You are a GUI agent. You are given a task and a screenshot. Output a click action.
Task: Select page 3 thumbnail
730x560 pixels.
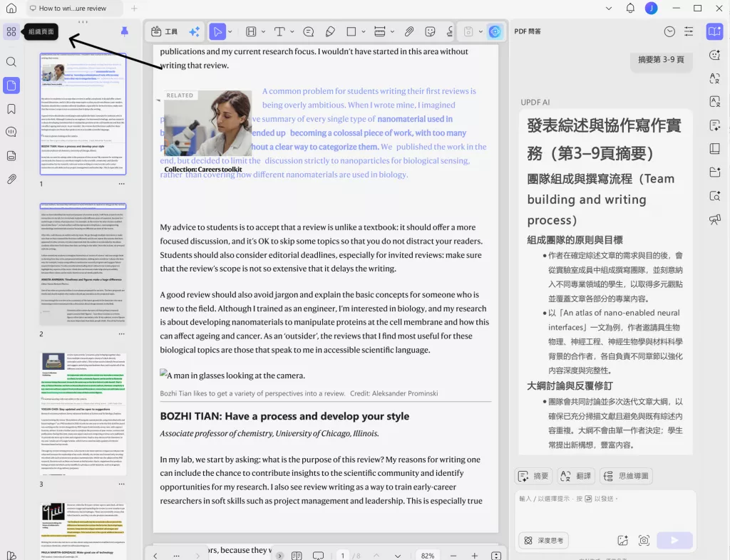click(83, 414)
